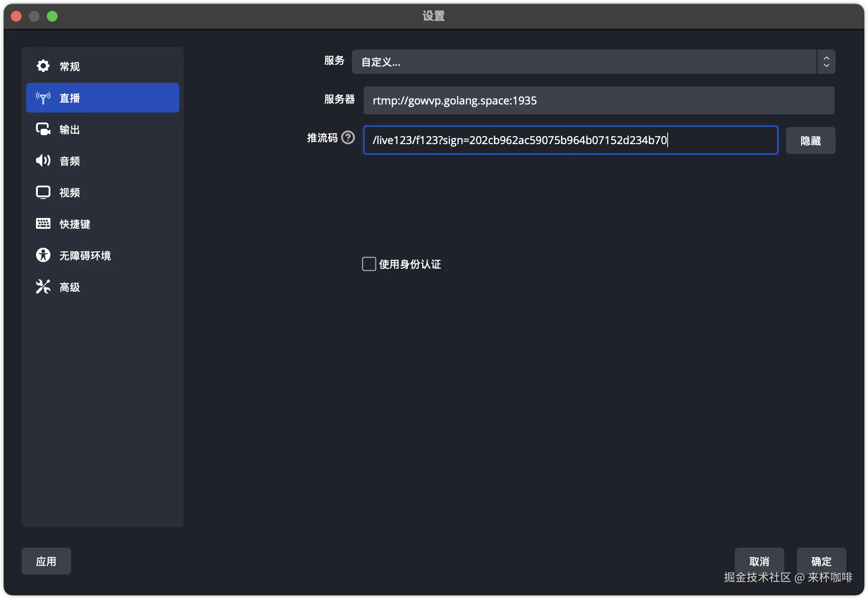Confirm settings with the 确定 button
Image resolution: width=868 pixels, height=599 pixels.
pos(821,561)
